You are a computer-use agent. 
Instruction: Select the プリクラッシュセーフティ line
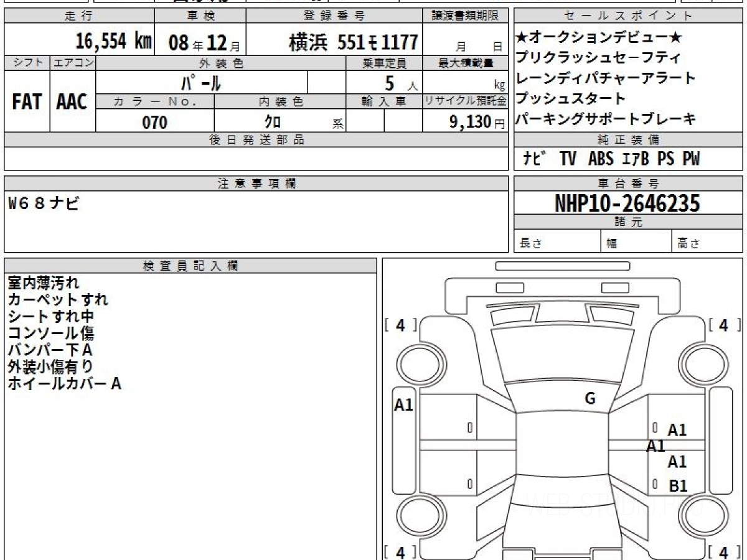coord(598,58)
